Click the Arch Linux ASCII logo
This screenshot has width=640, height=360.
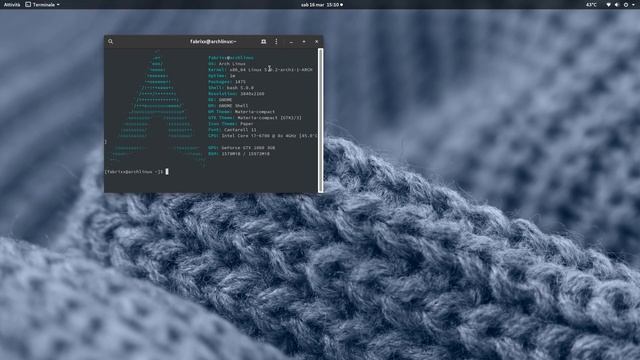click(x=157, y=108)
